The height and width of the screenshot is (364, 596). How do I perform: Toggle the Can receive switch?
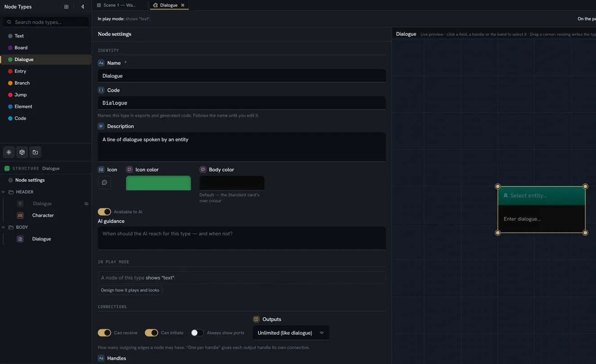click(x=104, y=333)
